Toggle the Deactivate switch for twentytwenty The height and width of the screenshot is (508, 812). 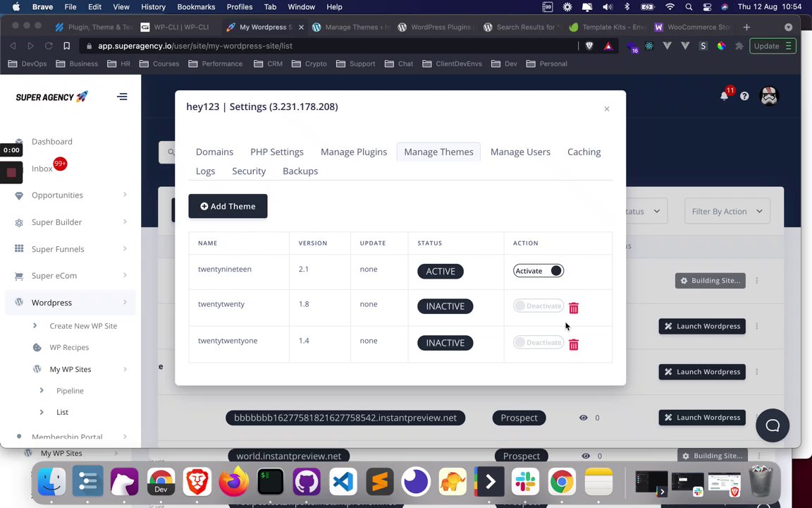tap(538, 306)
